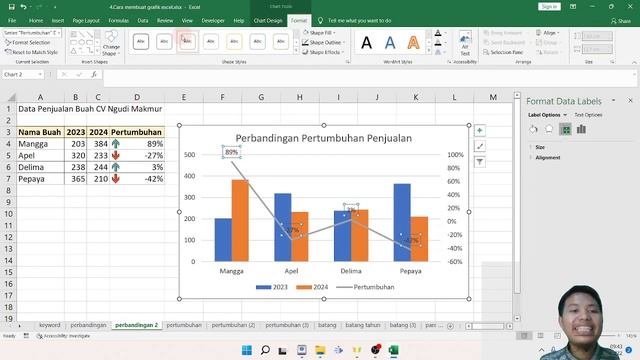The height and width of the screenshot is (360, 640).
Task: Apply the black WordArt style A
Action: (x=367, y=42)
